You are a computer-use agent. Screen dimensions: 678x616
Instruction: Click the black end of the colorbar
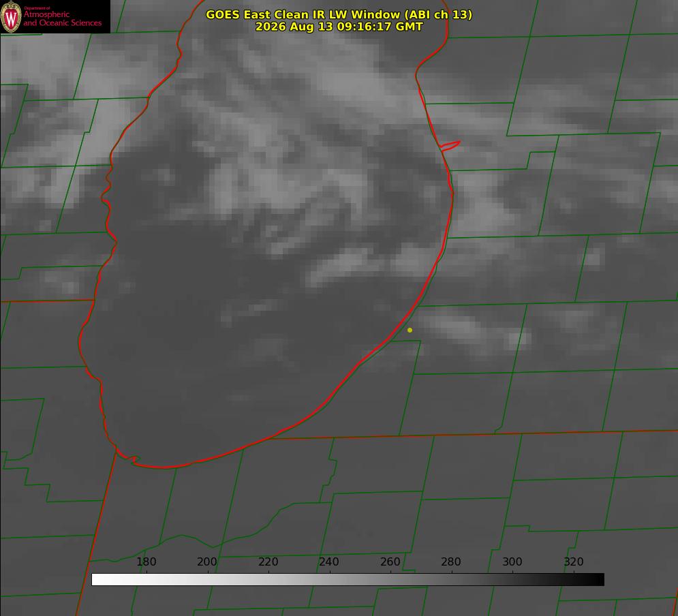pos(596,580)
